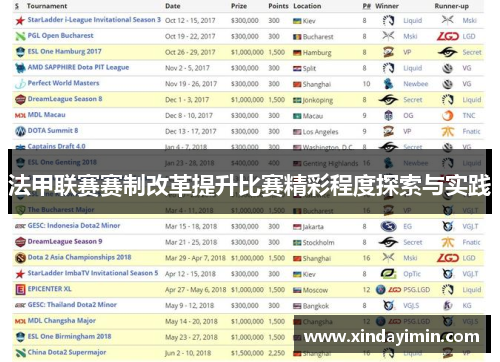Open the DreamLeague Season 8 link
This screenshot has height=362, width=500.
65,99
